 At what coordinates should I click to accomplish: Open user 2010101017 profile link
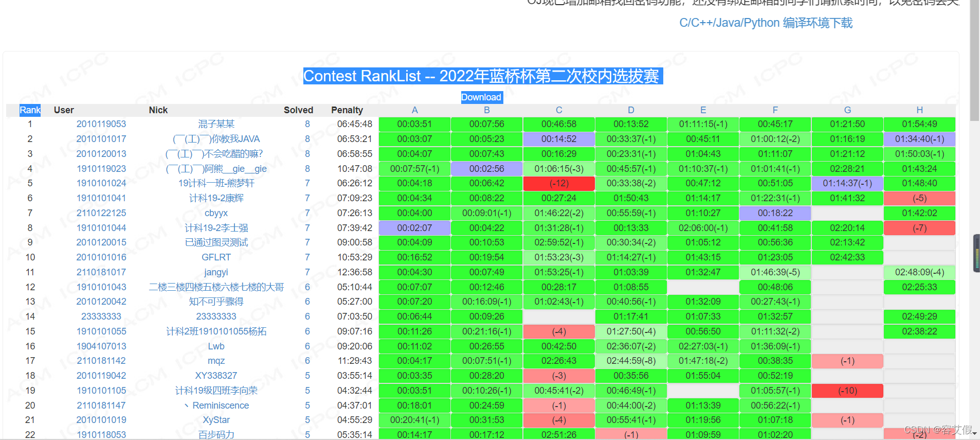click(101, 139)
